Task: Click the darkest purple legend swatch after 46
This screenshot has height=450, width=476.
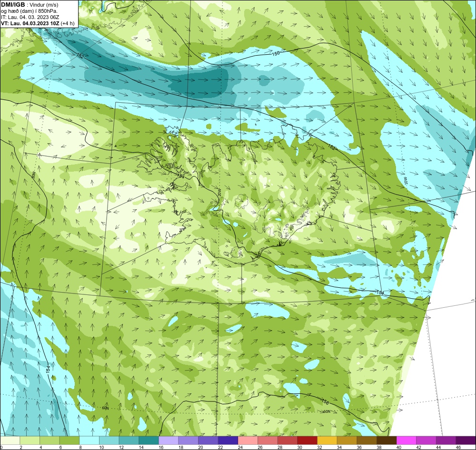Action: pyautogui.click(x=466, y=440)
